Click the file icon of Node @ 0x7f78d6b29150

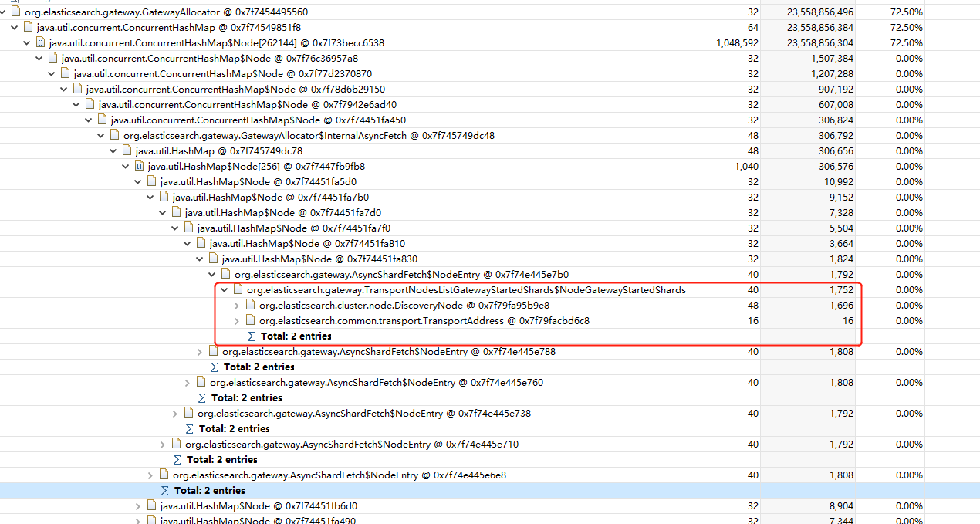coord(78,90)
